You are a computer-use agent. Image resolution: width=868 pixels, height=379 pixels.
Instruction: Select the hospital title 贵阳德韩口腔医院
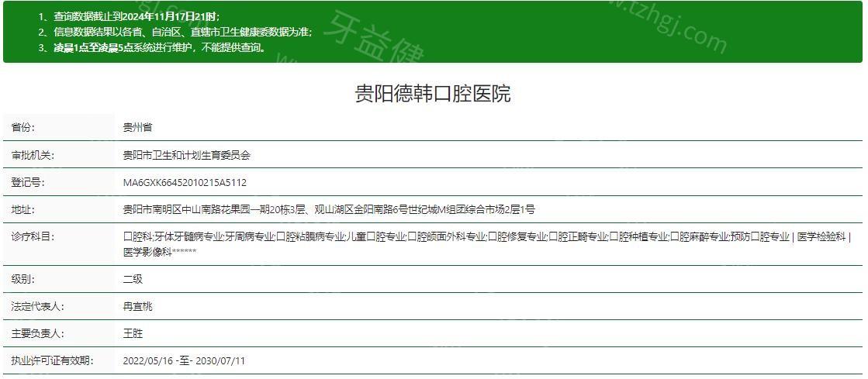(x=432, y=94)
